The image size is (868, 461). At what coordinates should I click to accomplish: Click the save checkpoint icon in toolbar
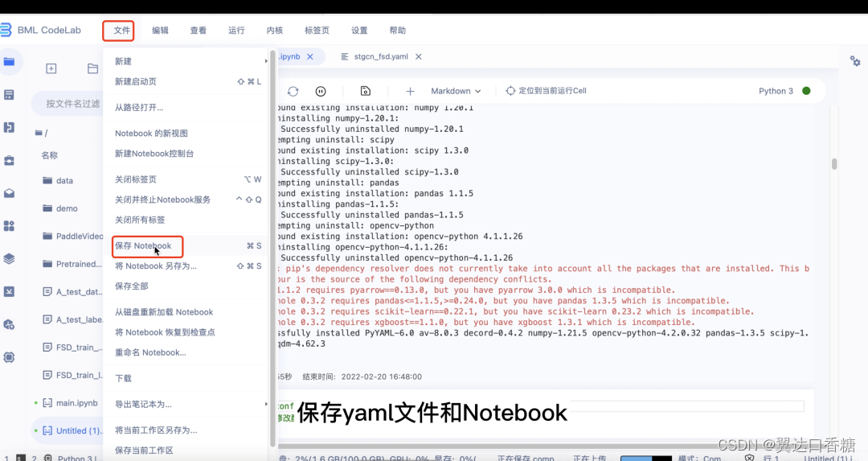pos(366,91)
